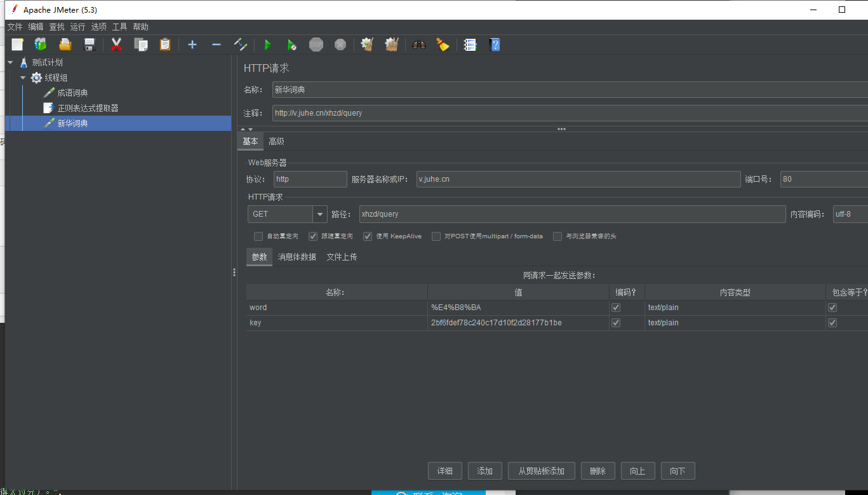Open Search with binoculars icon
Image resolution: width=868 pixels, height=495 pixels.
(418, 44)
